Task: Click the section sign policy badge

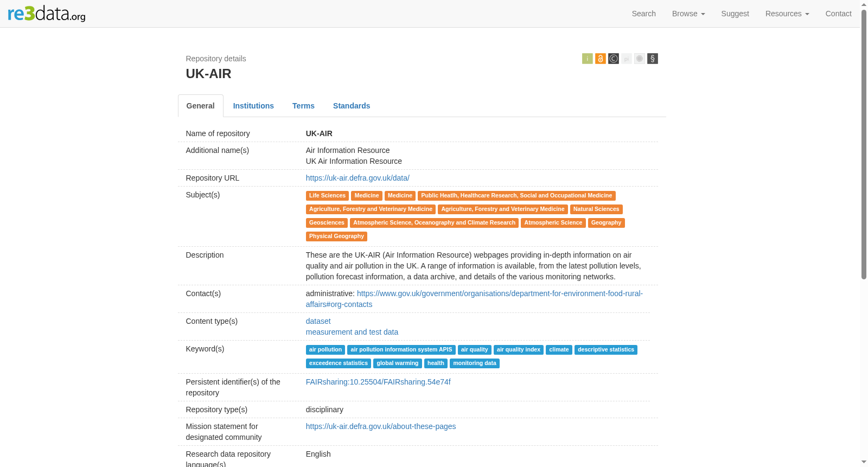Action: pyautogui.click(x=652, y=59)
